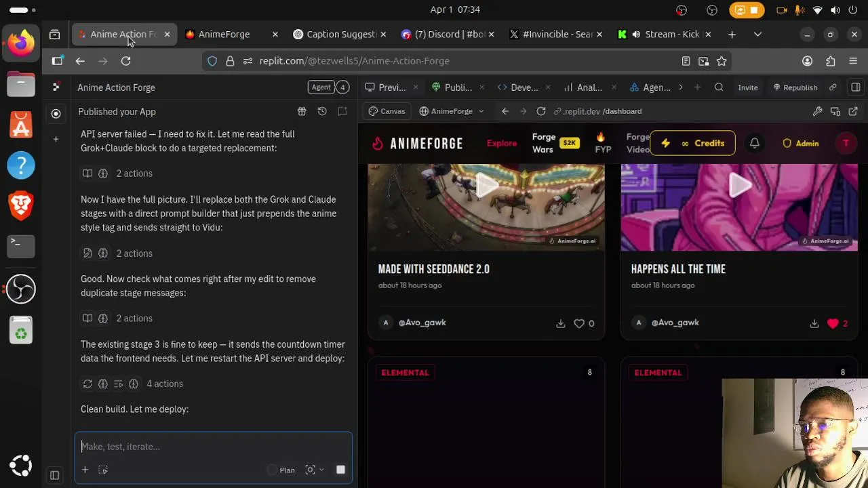
Task: Download the Made With Seeddance 2.0 video
Action: [x=561, y=323]
